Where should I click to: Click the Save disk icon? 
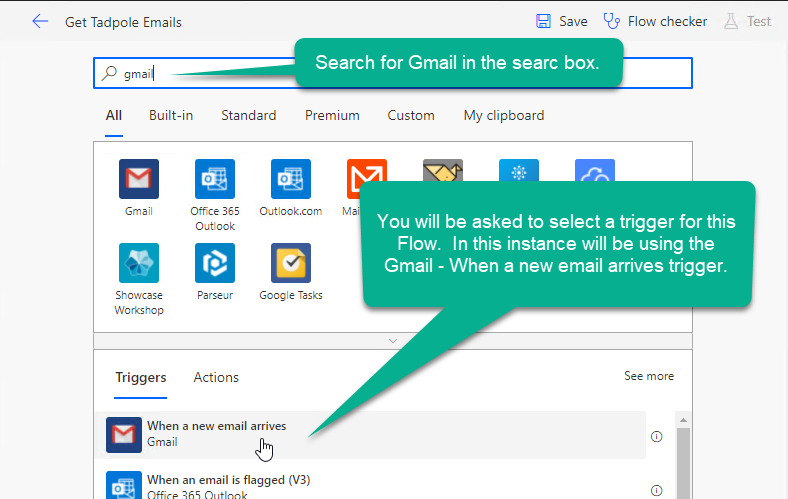543,21
